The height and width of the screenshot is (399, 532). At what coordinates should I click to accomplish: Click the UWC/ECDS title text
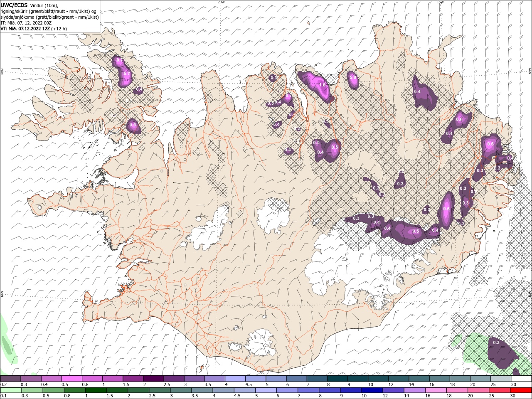(14, 5)
